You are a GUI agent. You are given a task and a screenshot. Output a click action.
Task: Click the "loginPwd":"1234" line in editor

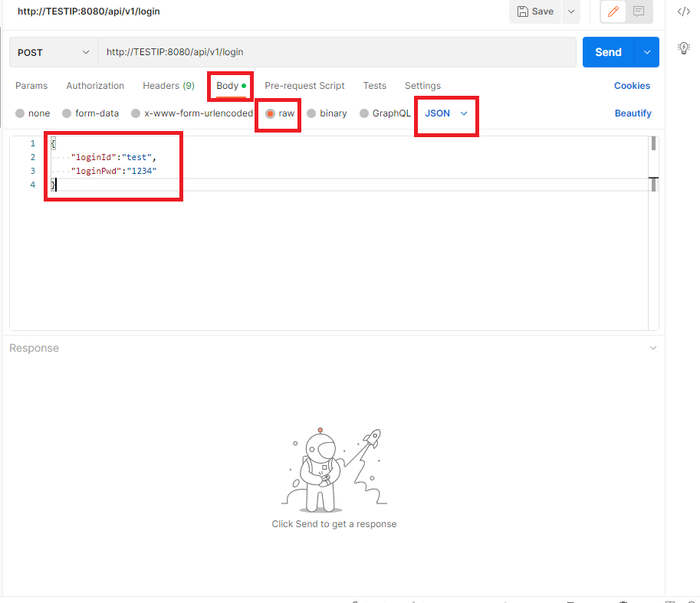tap(113, 171)
